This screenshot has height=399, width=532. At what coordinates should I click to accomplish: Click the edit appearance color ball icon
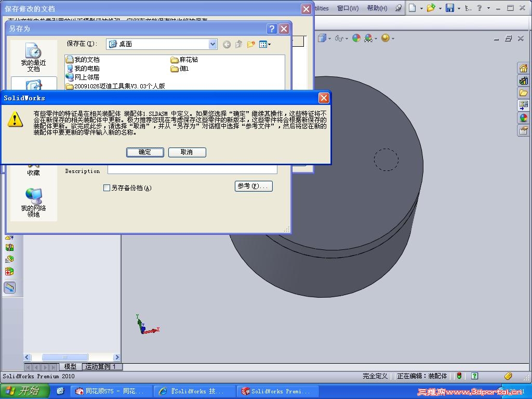(x=356, y=38)
